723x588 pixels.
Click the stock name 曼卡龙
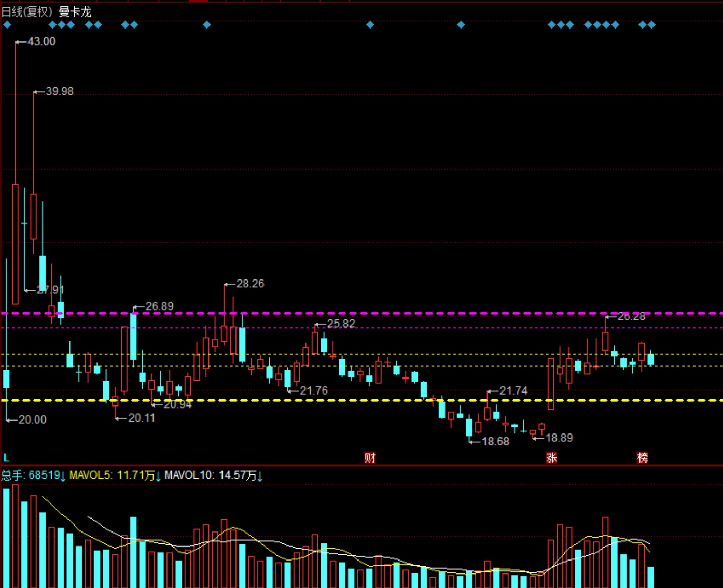75,11
